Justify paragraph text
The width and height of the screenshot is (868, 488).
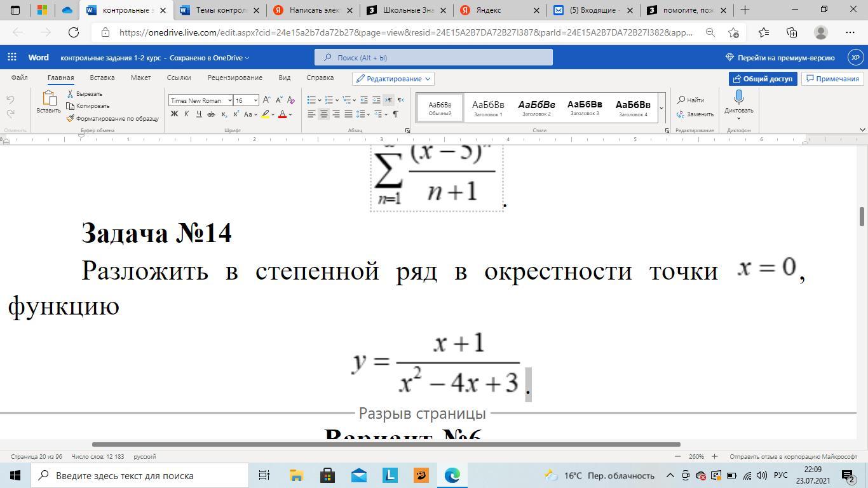[x=348, y=114]
